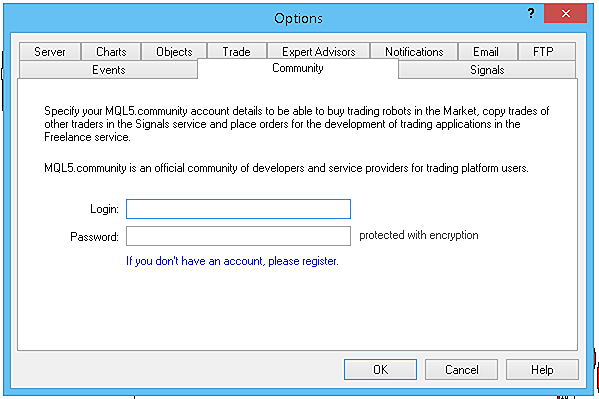Switch to the Server tab
This screenshot has height=399, width=599.
click(x=50, y=51)
